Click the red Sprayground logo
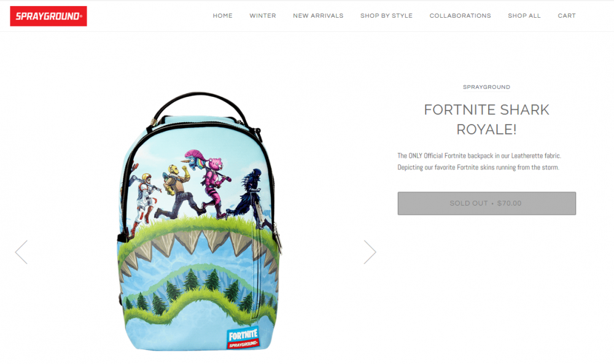The image size is (614, 364). click(x=49, y=16)
